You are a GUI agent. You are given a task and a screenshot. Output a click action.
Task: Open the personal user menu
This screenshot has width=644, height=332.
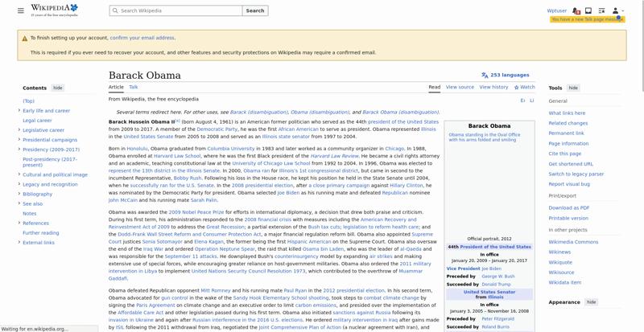click(x=617, y=10)
